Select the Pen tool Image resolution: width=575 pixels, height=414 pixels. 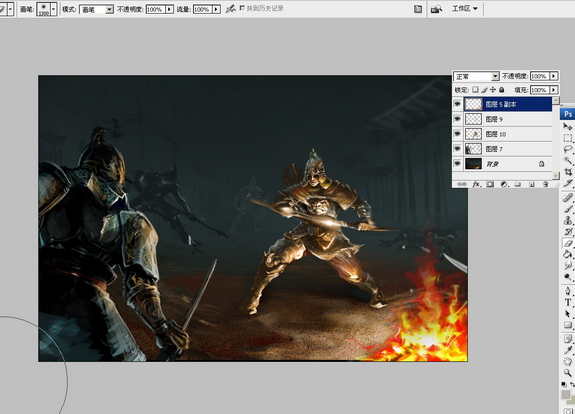pyautogui.click(x=568, y=291)
